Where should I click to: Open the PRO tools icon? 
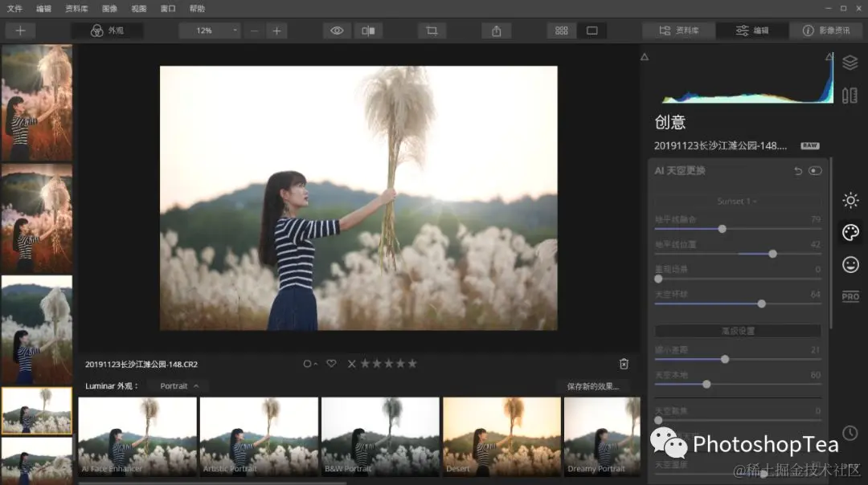(x=850, y=296)
